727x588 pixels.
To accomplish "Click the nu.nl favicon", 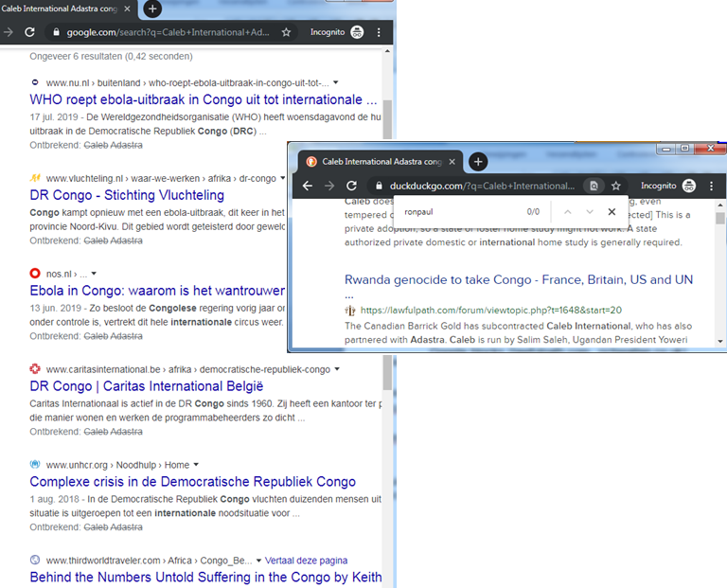I will point(35,82).
